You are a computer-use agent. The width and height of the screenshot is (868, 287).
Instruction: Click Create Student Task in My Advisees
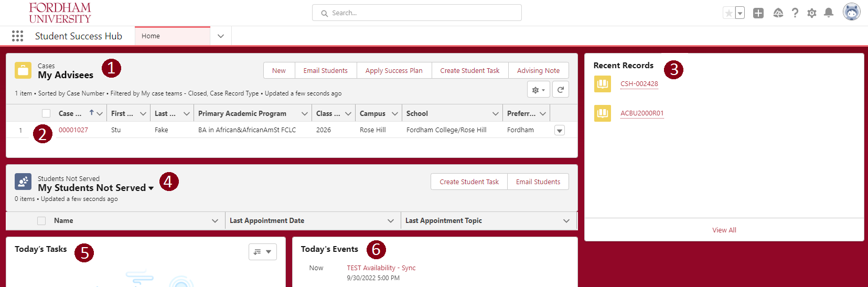pos(470,70)
